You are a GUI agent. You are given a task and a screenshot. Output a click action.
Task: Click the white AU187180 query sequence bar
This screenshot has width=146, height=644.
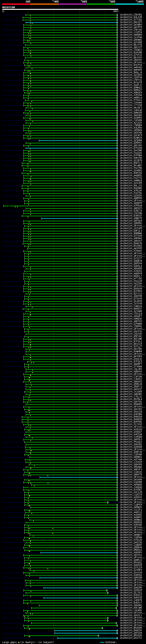point(60,9)
